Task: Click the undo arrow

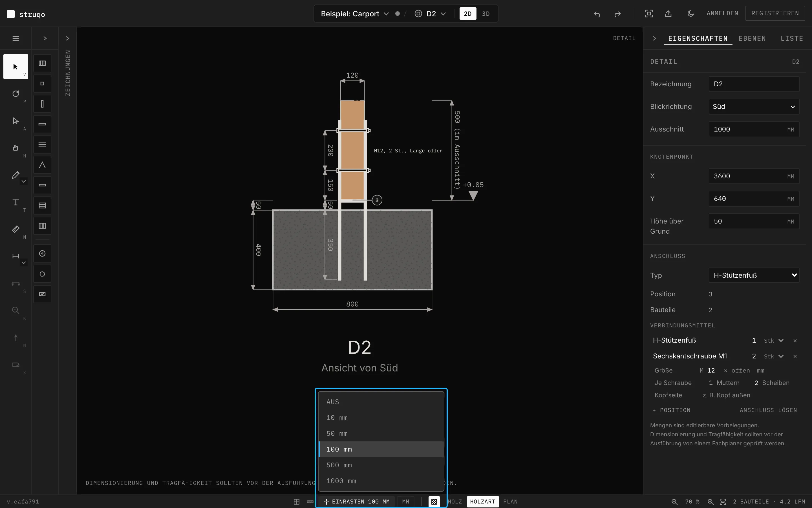Action: (x=597, y=14)
